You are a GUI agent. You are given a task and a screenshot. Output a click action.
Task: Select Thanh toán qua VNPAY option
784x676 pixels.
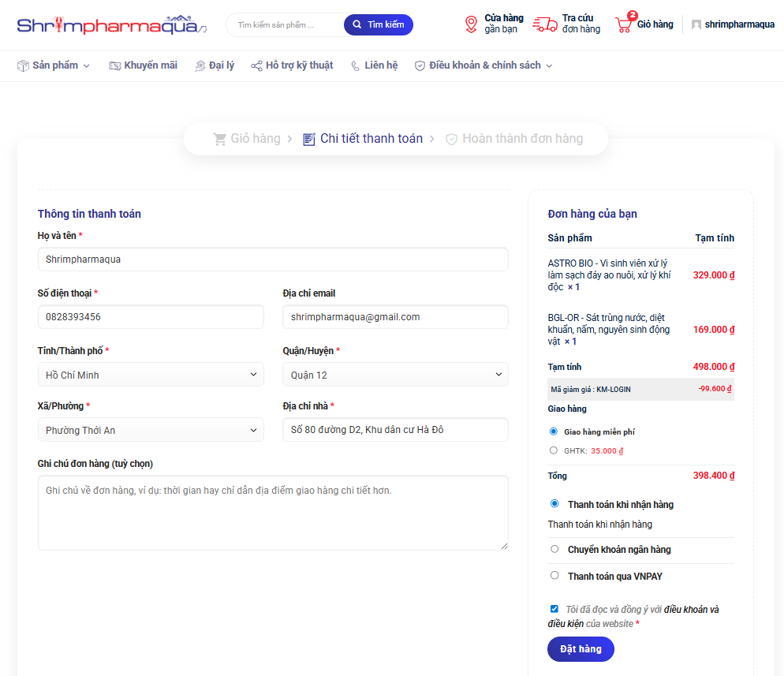[x=554, y=576]
